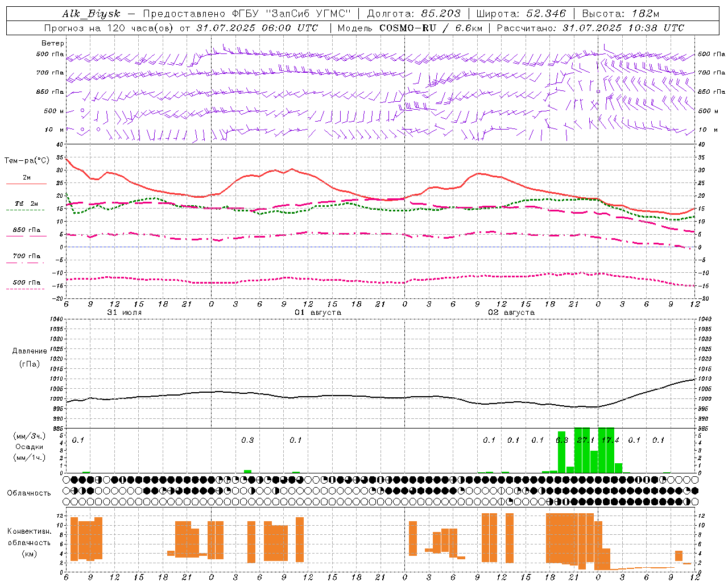Viewport: 728px width, 582px height.
Task: Click the 'Осадки' precipitation label
Action: click(x=29, y=447)
